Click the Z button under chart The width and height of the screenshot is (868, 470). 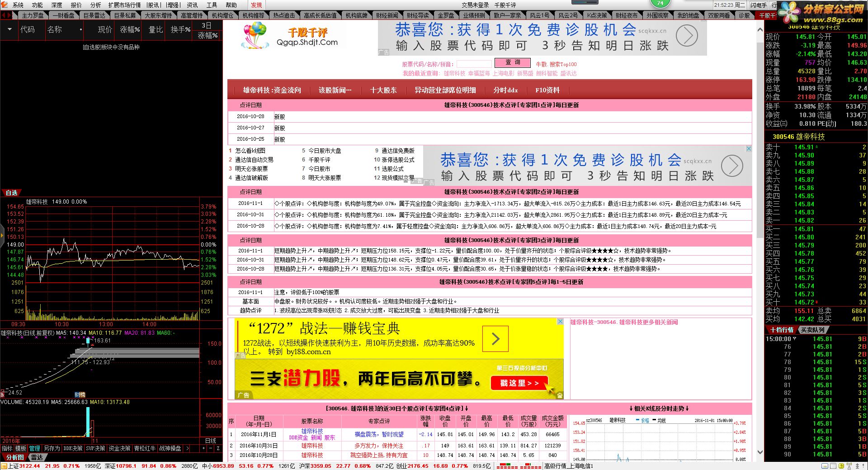coord(218,448)
